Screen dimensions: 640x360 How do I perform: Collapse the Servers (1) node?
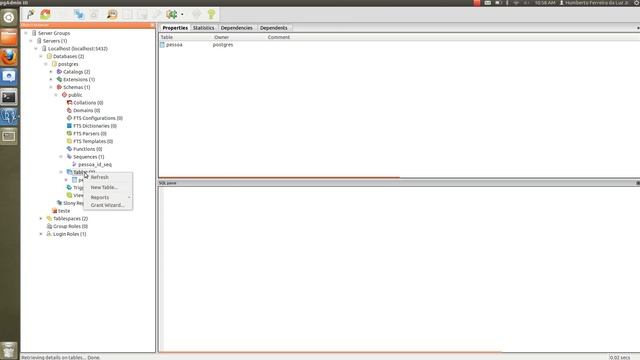pos(31,41)
